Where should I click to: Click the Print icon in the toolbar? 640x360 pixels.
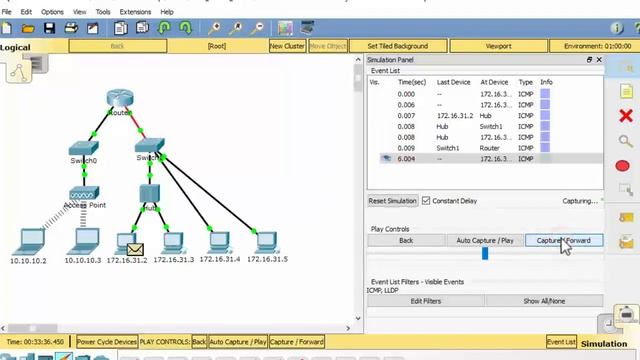tap(71, 28)
